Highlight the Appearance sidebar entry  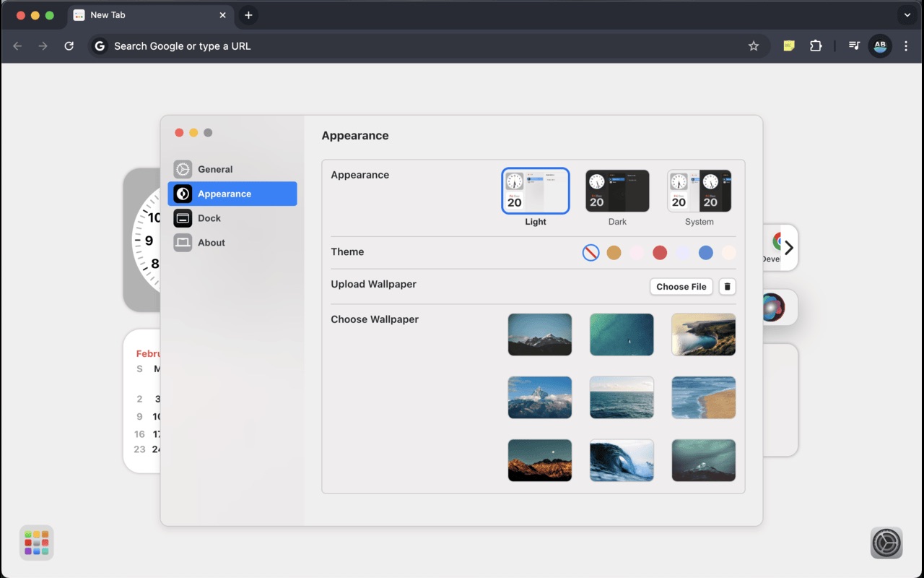[223, 194]
